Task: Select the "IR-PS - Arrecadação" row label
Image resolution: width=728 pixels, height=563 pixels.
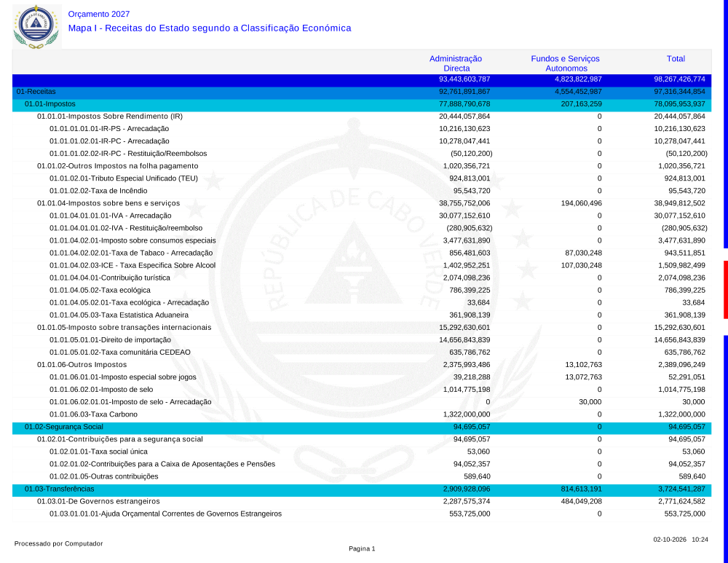Action: (x=109, y=129)
